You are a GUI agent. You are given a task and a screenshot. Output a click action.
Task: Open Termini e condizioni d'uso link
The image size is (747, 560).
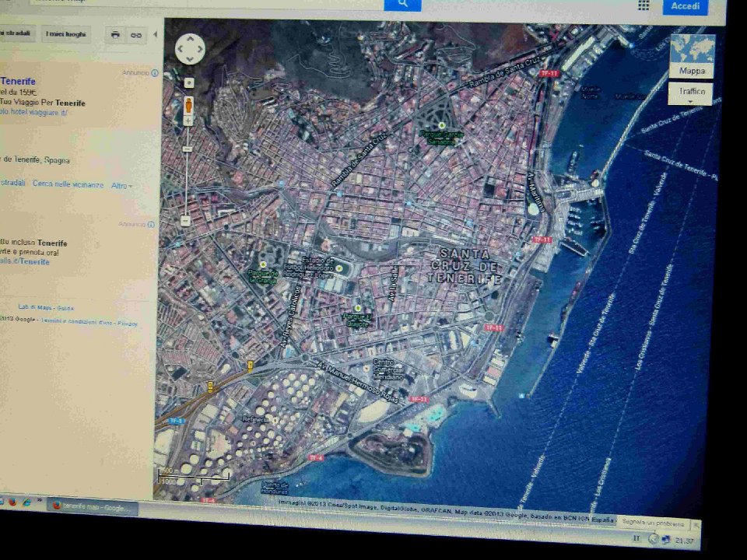76,321
